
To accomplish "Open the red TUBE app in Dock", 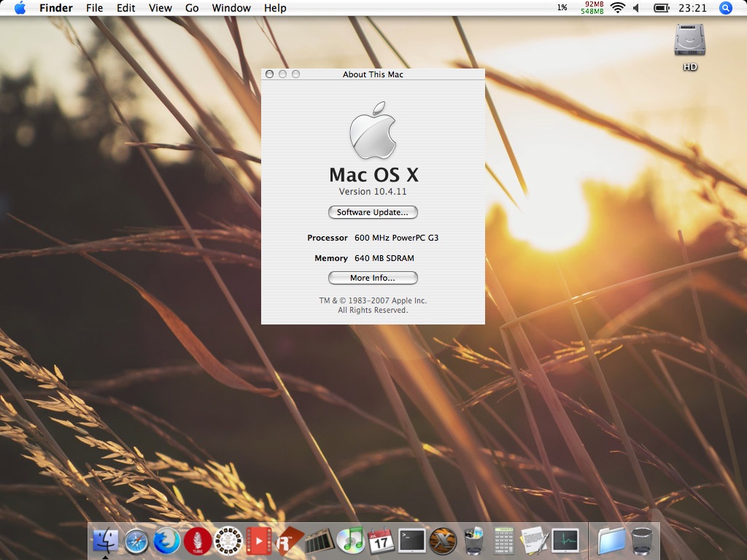I will pos(197,542).
